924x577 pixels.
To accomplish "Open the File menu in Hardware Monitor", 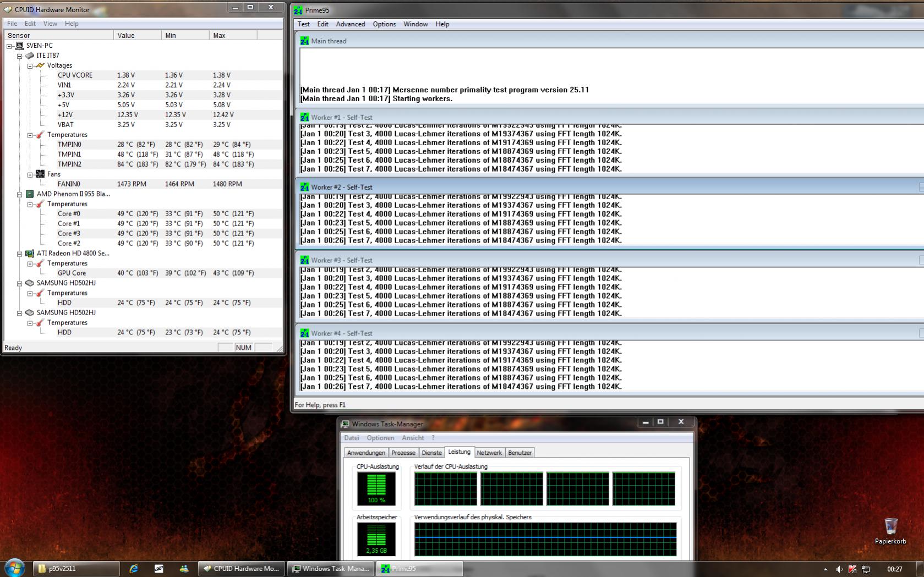I will coord(12,24).
